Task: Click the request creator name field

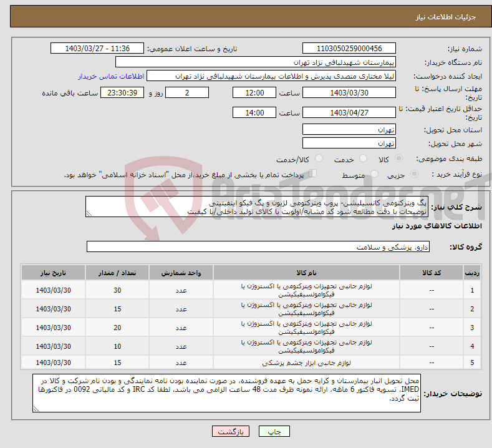Action: 271,76
